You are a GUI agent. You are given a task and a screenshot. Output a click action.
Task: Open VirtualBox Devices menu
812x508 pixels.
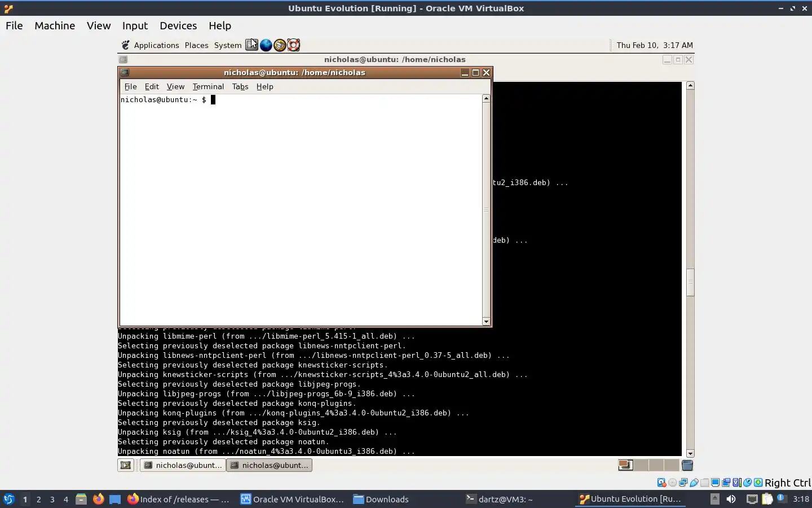pyautogui.click(x=178, y=25)
